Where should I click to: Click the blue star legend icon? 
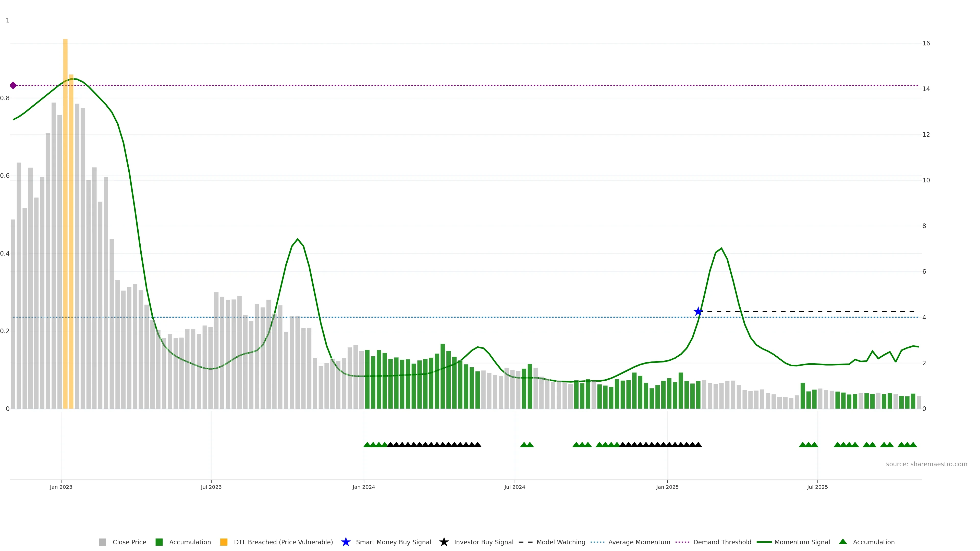click(346, 542)
